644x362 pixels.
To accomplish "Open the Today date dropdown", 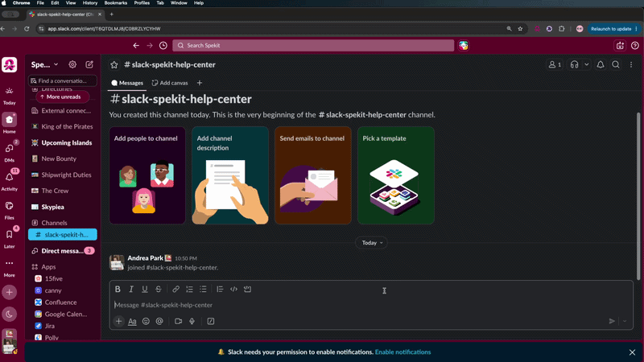I will (x=372, y=243).
